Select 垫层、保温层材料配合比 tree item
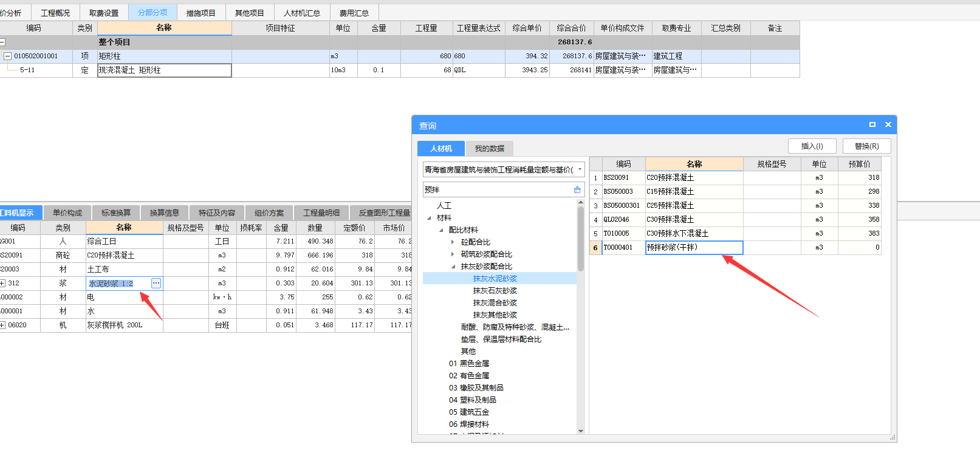 click(501, 339)
